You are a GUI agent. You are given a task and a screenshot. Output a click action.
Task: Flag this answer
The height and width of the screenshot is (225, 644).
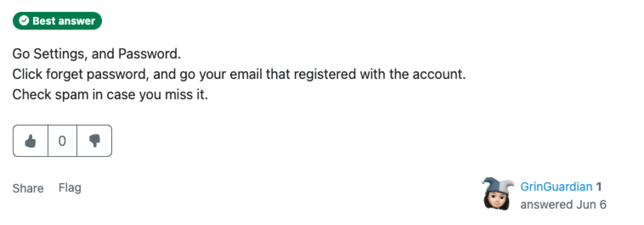tap(70, 188)
